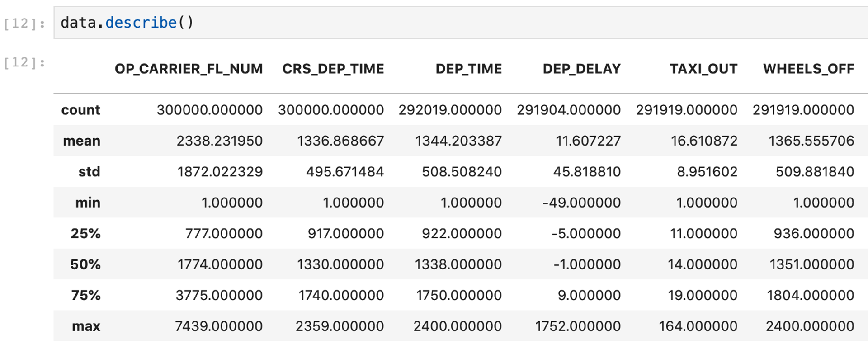Click mean value 16.610872
The height and width of the screenshot is (349, 868).
click(704, 141)
